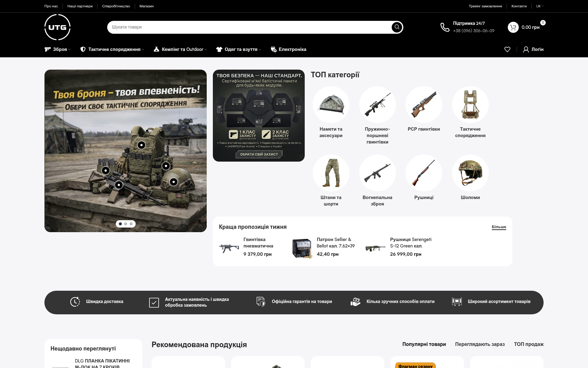Expand Одяг та взуття menu
The height and width of the screenshot is (368, 588).
click(239, 49)
